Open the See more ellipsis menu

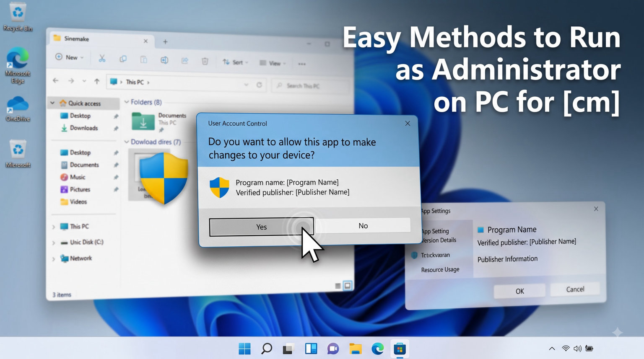point(302,64)
